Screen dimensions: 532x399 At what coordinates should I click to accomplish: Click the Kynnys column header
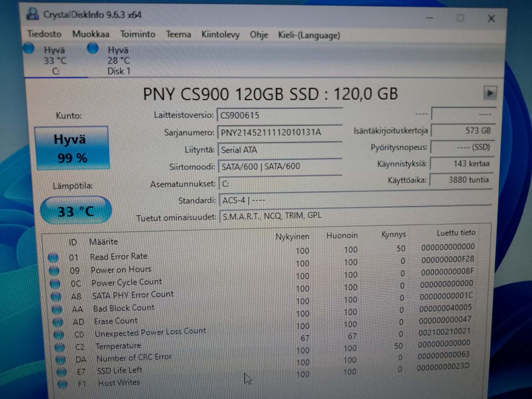[x=393, y=234]
